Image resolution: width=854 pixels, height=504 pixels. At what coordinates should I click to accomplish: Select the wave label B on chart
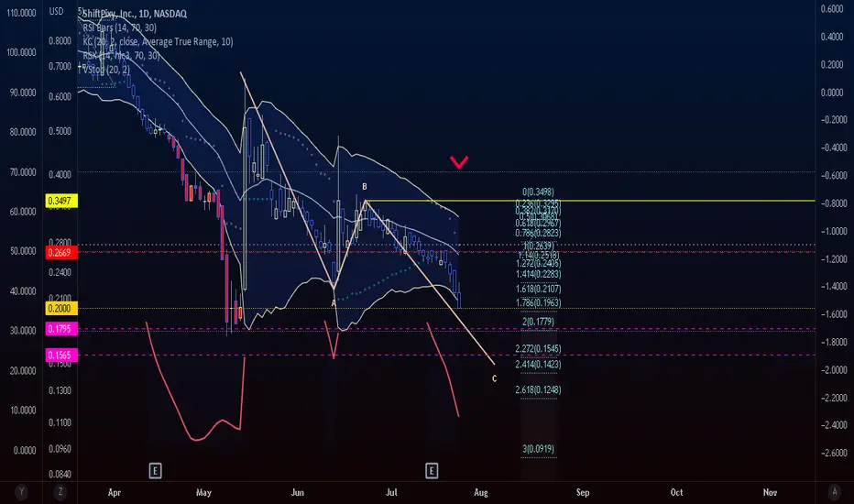[x=365, y=186]
